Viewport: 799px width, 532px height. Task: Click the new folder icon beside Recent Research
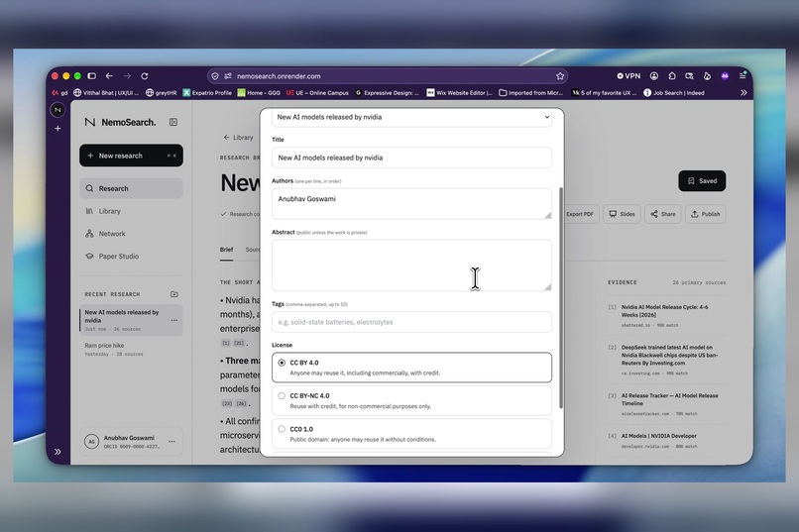click(174, 294)
